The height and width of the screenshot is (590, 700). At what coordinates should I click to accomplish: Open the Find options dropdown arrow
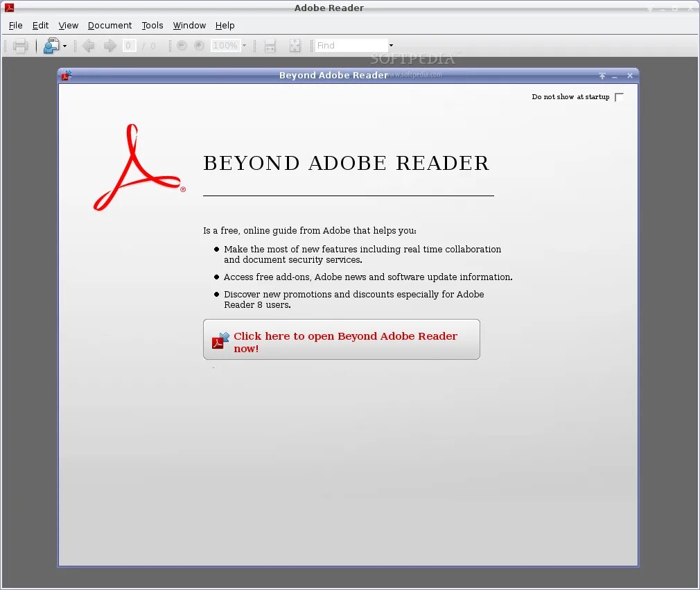391,46
